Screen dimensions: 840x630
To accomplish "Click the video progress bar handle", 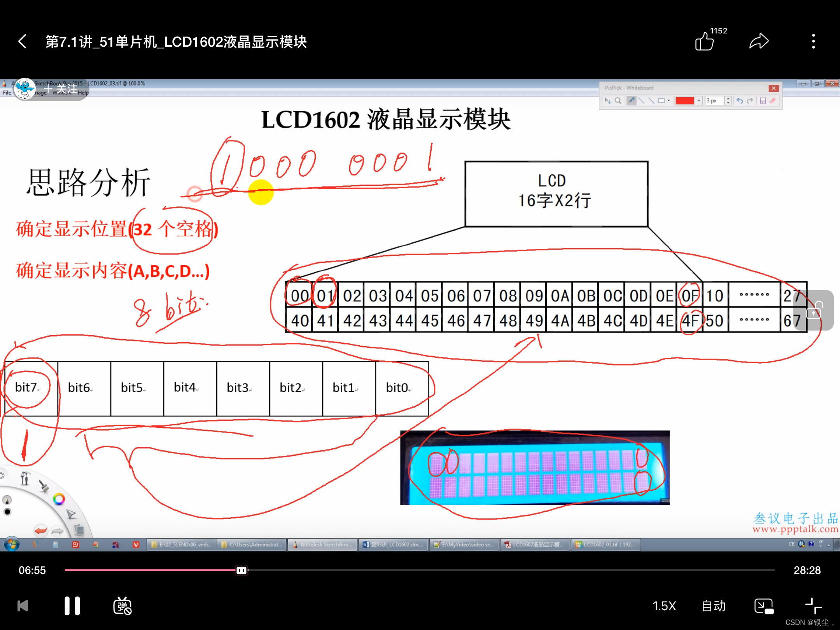I will coord(241,570).
